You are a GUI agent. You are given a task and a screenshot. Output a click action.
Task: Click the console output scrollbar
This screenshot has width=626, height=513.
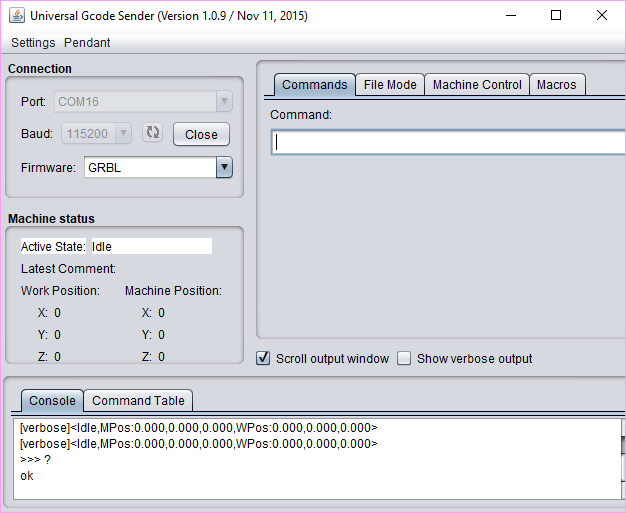click(x=623, y=459)
